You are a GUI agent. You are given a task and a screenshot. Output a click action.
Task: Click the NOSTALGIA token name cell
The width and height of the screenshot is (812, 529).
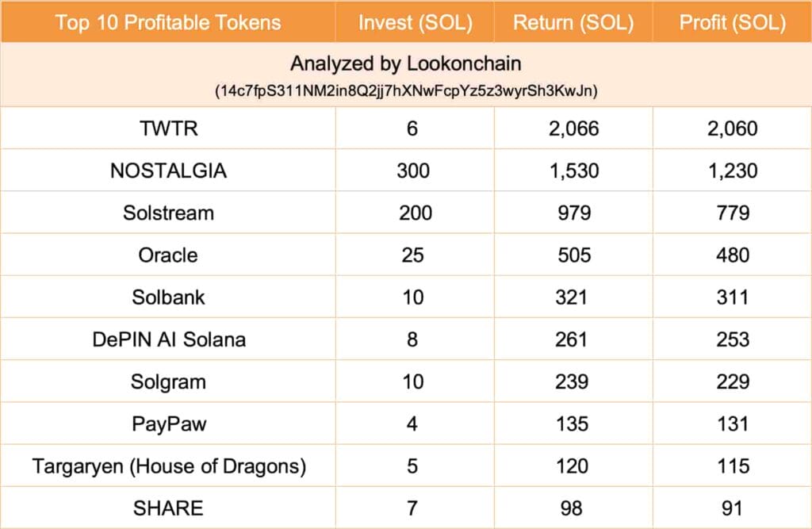click(168, 171)
